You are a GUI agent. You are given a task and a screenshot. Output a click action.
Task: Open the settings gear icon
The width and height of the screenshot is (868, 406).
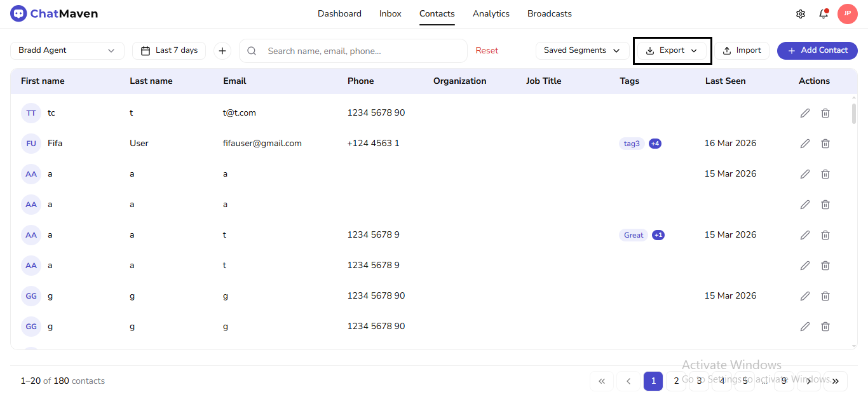pos(801,13)
